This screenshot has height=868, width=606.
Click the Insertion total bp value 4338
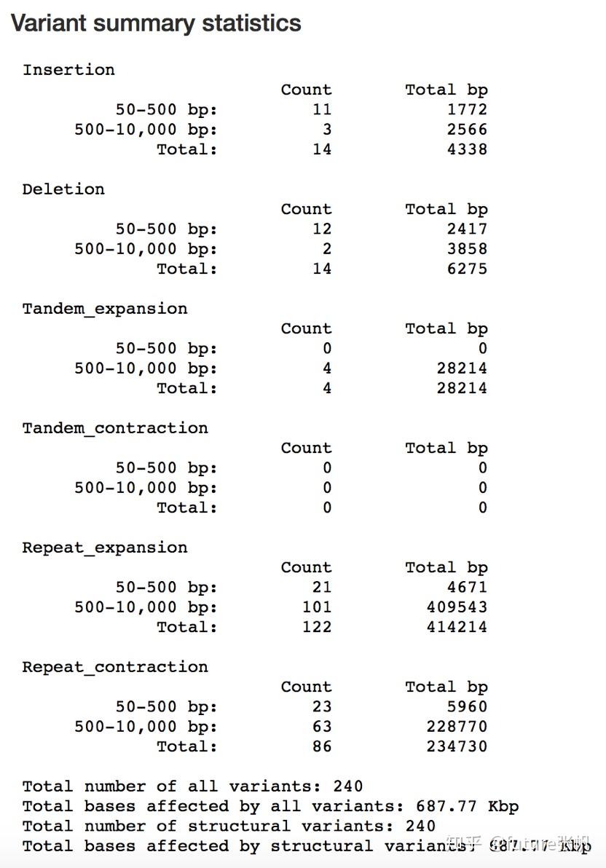point(468,149)
